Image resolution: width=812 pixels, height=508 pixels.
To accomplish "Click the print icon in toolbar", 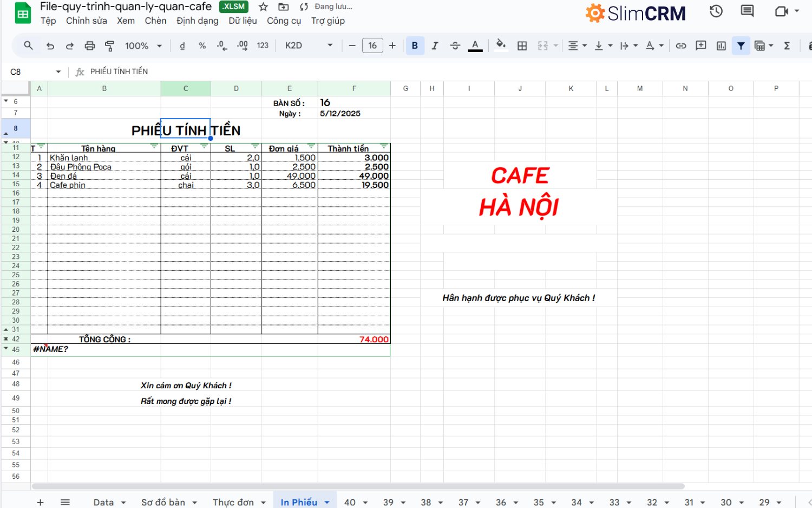I will click(x=90, y=46).
